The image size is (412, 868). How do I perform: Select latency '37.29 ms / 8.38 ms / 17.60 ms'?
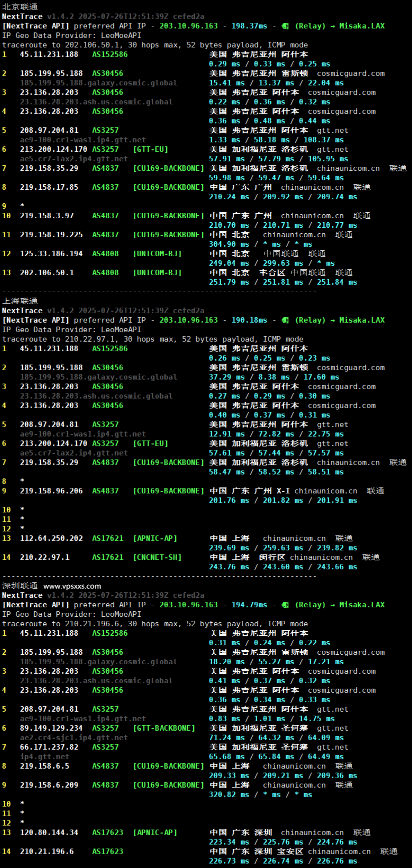274,377
